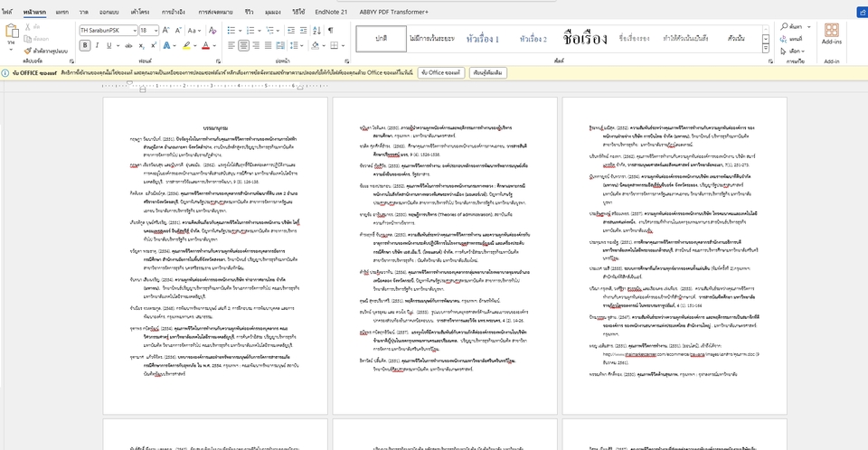This screenshot has height=450, width=868.
Task: Toggle Bold formatting
Action: click(x=85, y=45)
